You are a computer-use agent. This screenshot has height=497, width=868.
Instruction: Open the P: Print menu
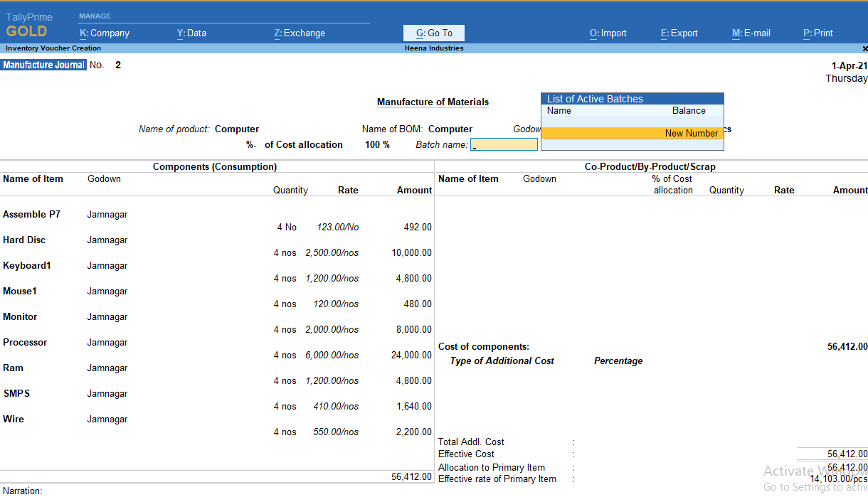pos(816,33)
